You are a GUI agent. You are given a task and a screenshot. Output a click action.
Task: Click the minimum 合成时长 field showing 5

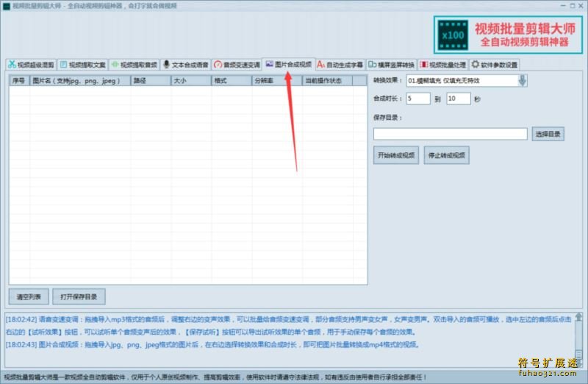[417, 99]
